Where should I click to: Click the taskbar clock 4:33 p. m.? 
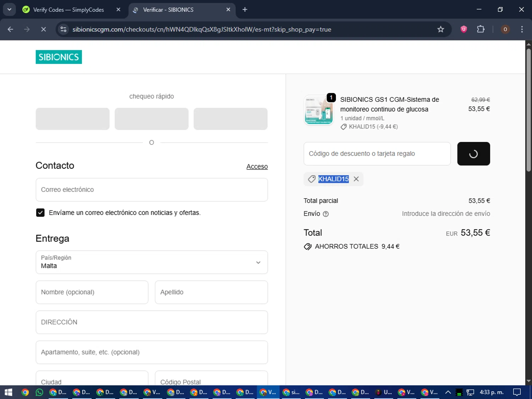[492, 392]
